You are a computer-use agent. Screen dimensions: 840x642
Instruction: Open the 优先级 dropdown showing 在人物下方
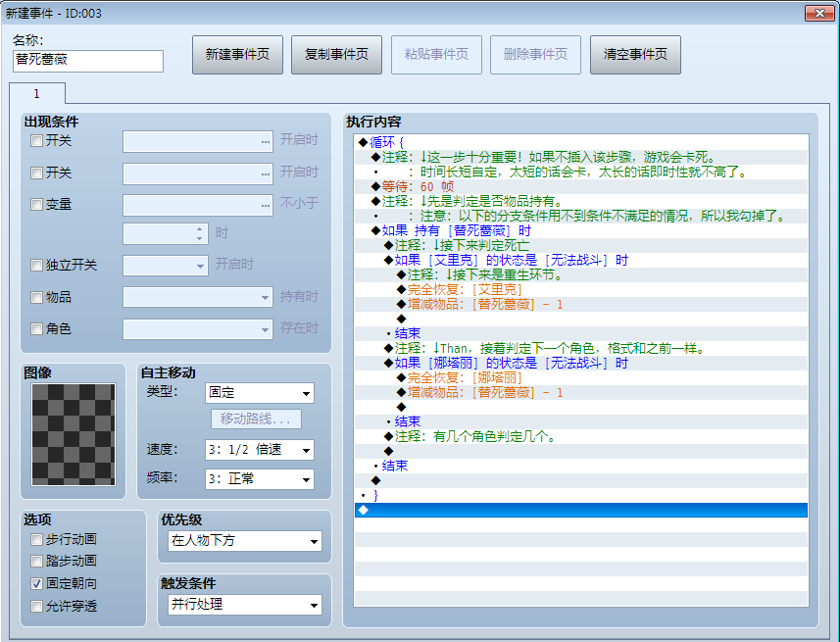(x=245, y=541)
